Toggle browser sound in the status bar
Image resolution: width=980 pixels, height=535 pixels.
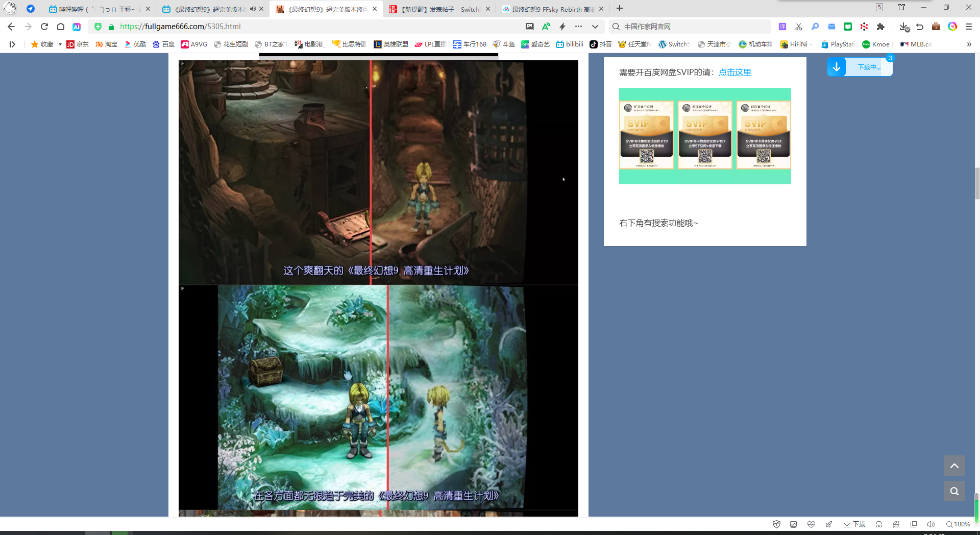coord(931,524)
